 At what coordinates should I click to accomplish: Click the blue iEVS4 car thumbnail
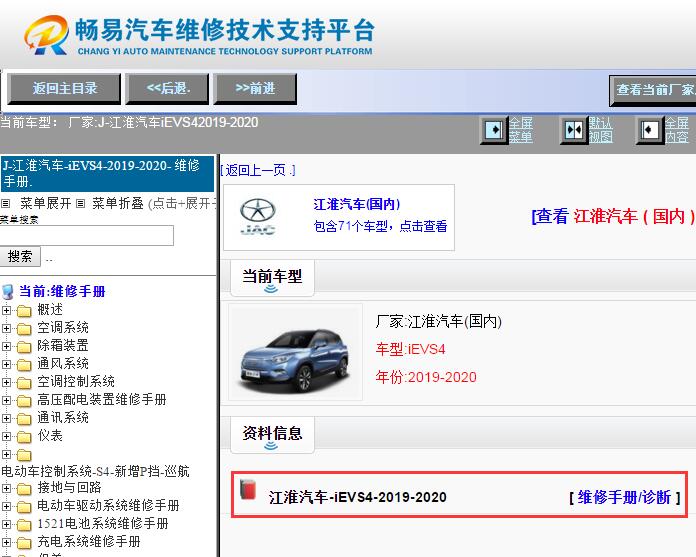point(295,352)
